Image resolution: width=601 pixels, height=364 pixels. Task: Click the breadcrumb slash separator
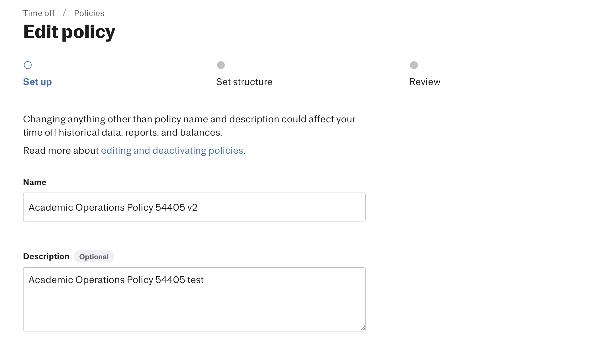click(64, 13)
